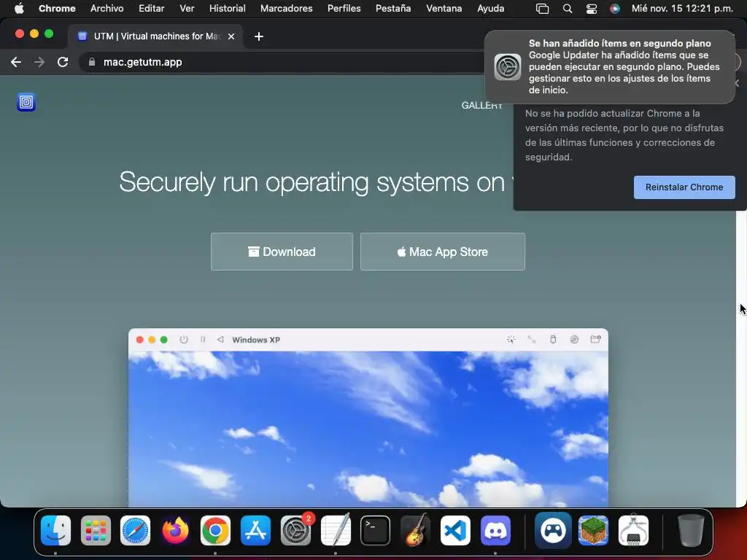
Task: Reload the current page
Action: [63, 62]
